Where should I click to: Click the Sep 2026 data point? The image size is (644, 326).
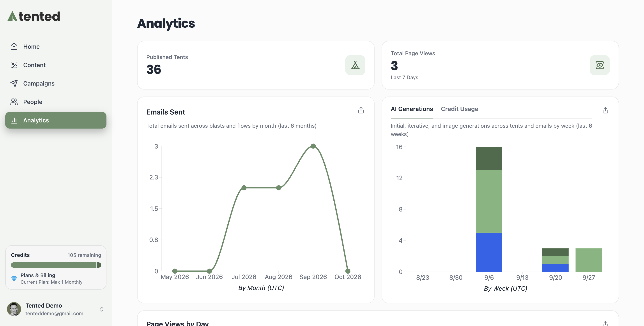pos(313,146)
